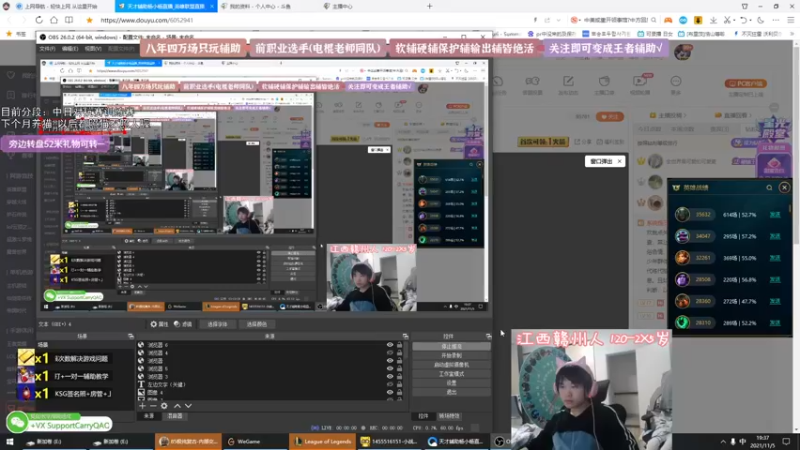Toggle visibility of 浏览器 4 source
Viewport: 800px width, 450px height.
(x=390, y=353)
